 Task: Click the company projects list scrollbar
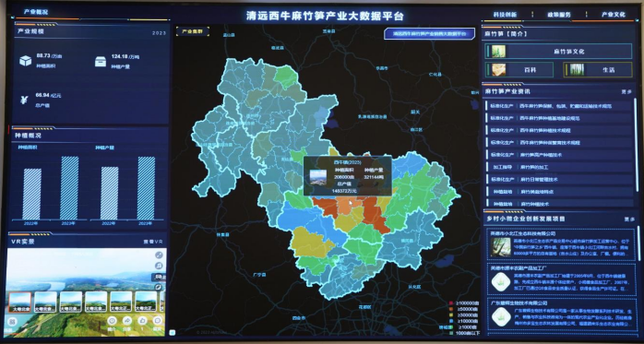pos(638,243)
